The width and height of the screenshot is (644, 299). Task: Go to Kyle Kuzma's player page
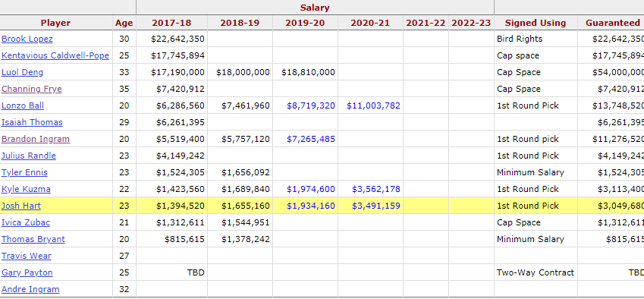(27, 189)
